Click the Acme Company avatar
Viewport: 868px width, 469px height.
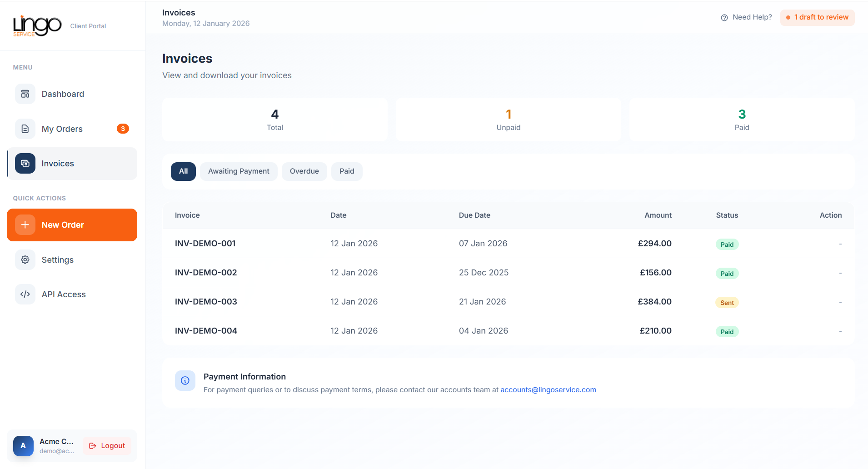(x=23, y=446)
